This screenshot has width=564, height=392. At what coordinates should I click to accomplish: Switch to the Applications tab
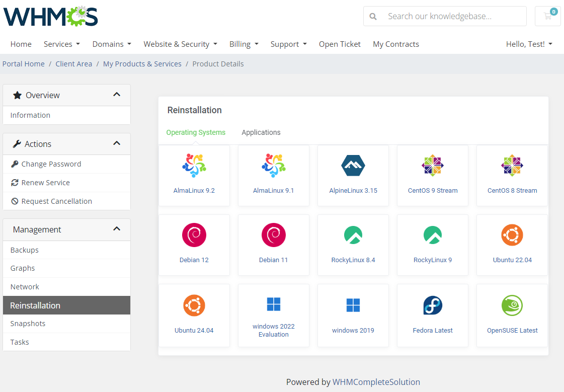(x=261, y=132)
